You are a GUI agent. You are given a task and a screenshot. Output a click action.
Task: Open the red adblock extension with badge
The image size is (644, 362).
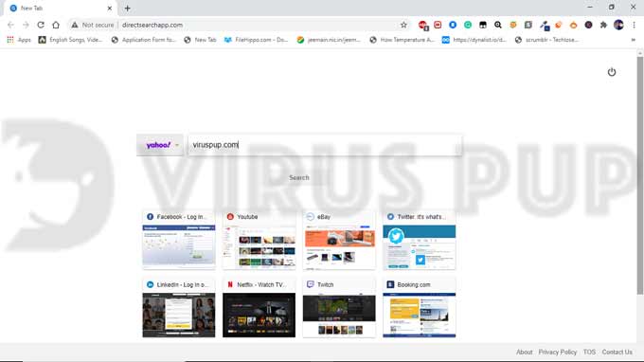(x=422, y=25)
